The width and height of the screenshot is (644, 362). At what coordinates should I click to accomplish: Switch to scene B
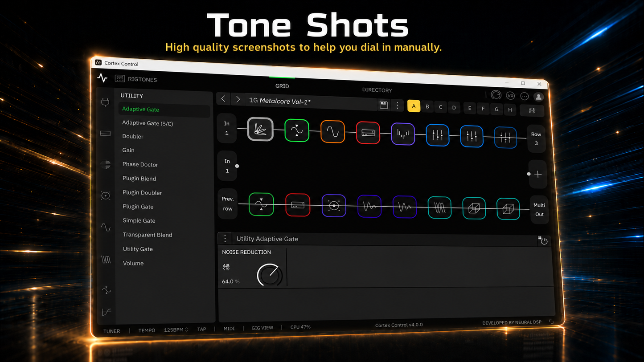tap(427, 106)
